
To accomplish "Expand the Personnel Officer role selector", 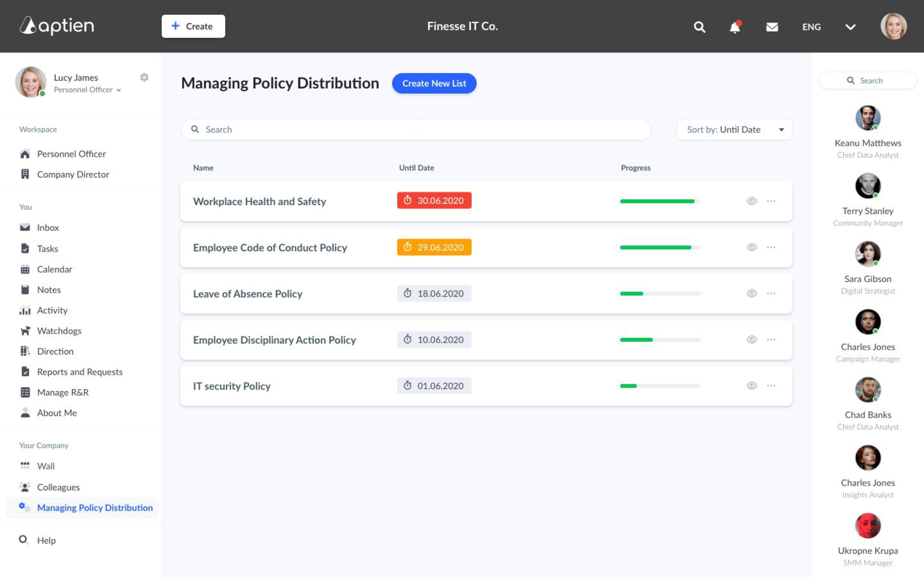I will [x=119, y=90].
